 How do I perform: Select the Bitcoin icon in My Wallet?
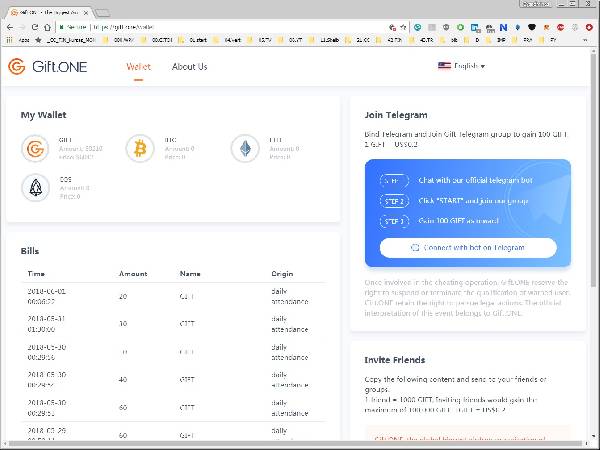pyautogui.click(x=140, y=148)
